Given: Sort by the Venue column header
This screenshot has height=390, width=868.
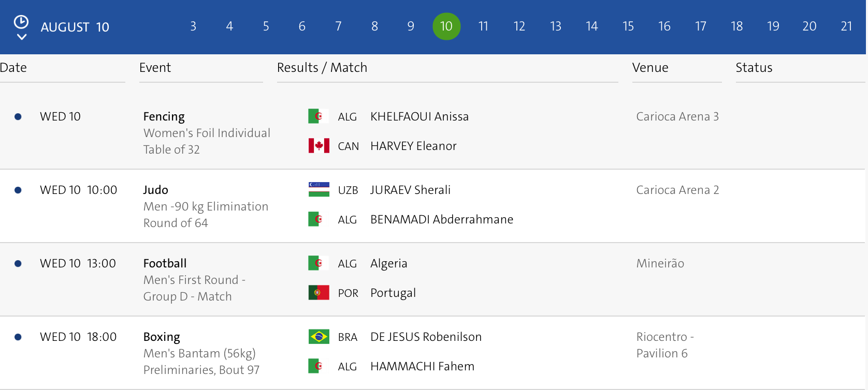Looking at the screenshot, I should click(x=650, y=68).
